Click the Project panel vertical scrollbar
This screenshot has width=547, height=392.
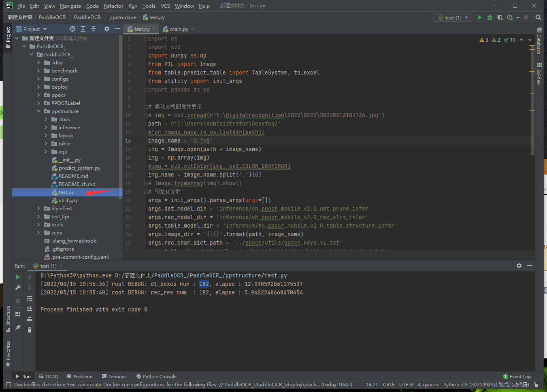coord(121,117)
